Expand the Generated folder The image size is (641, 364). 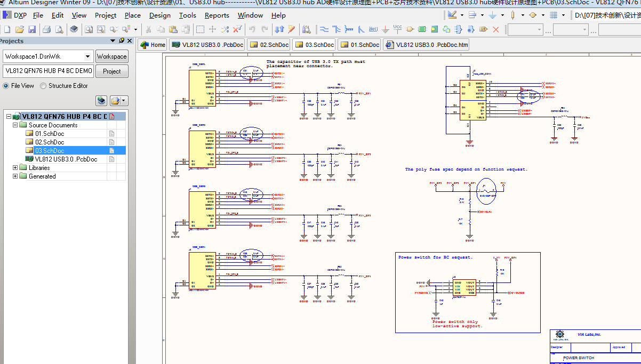[x=15, y=176]
